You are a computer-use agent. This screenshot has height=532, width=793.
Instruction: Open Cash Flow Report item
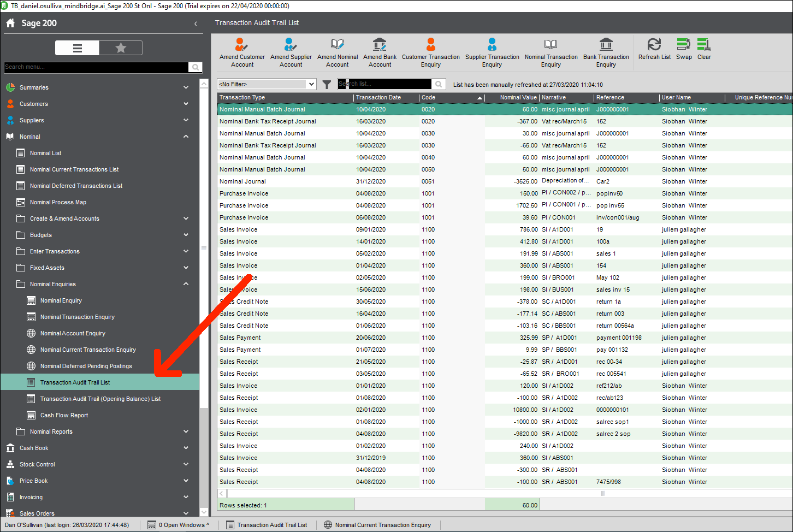click(64, 415)
